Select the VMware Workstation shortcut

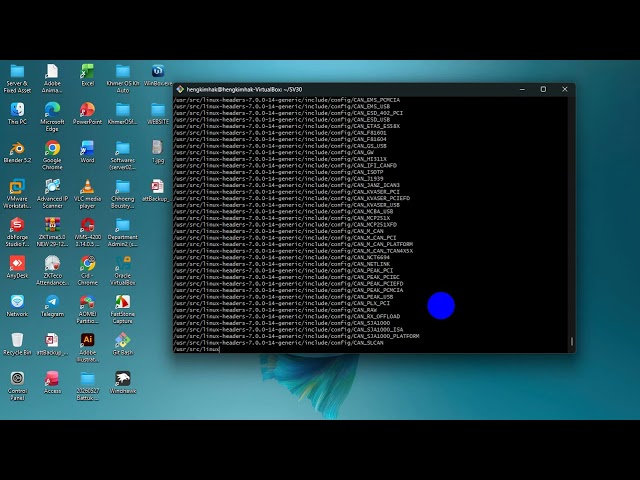click(17, 194)
